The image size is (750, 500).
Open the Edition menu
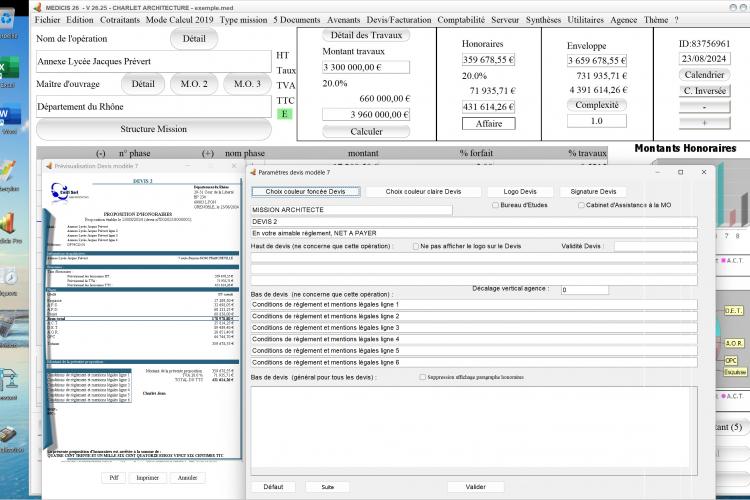(x=80, y=20)
